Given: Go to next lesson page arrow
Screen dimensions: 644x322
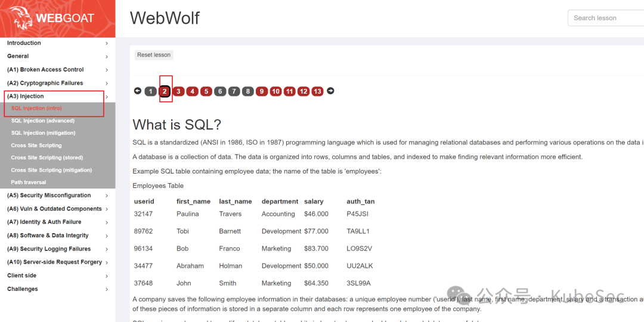Looking at the screenshot, I should point(330,91).
